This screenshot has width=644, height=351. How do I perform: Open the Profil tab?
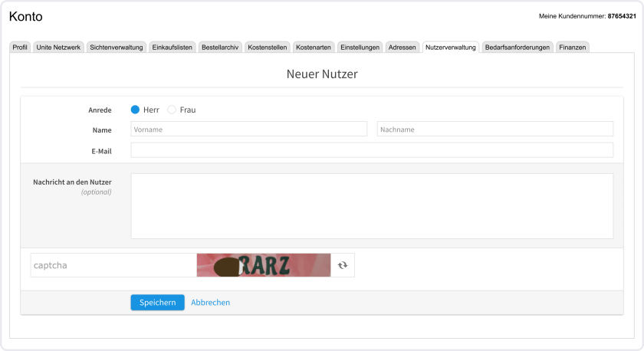(21, 48)
